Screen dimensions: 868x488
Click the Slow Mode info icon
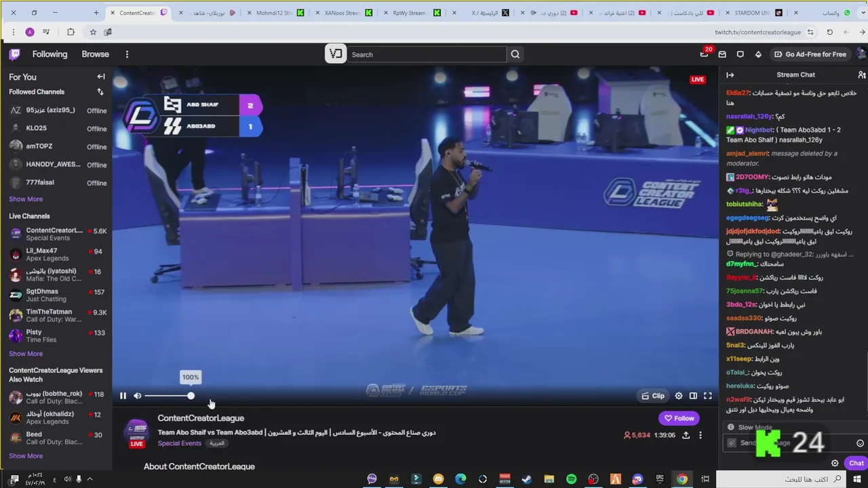tap(730, 428)
